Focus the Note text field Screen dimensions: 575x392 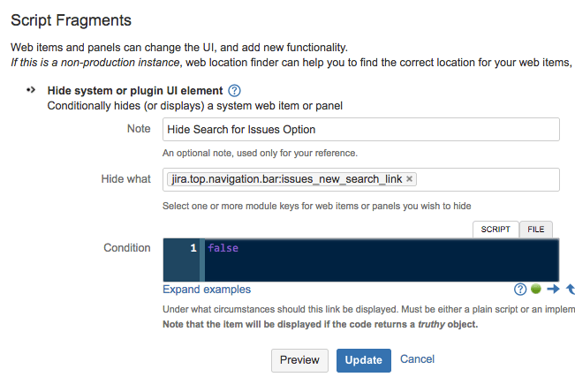(361, 130)
